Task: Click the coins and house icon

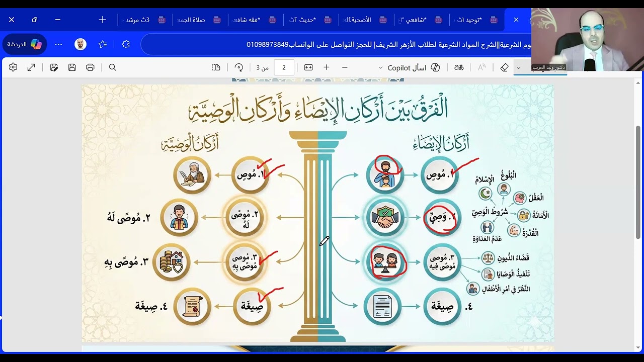Action: [x=172, y=262]
